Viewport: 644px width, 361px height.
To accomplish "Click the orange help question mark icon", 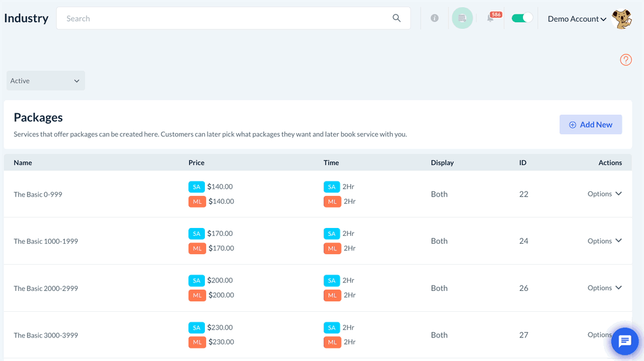I will (626, 60).
